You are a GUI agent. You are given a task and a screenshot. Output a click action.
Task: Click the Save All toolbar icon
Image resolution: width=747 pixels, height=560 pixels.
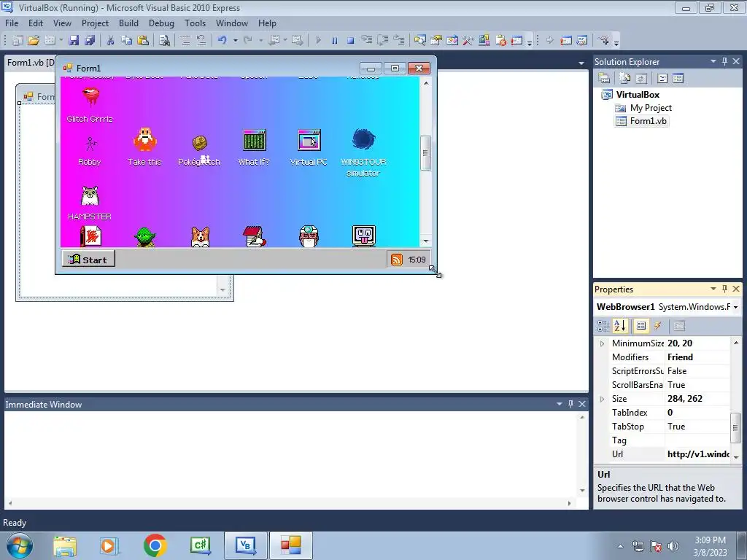89,41
